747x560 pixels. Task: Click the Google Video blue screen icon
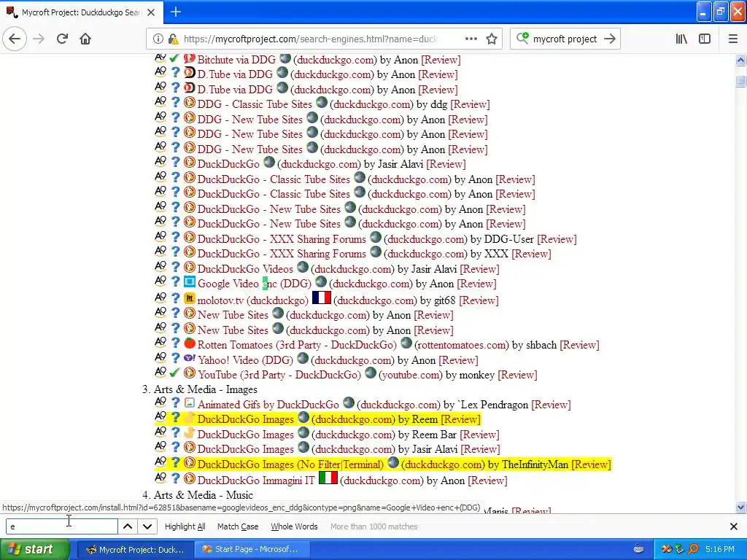190,281
